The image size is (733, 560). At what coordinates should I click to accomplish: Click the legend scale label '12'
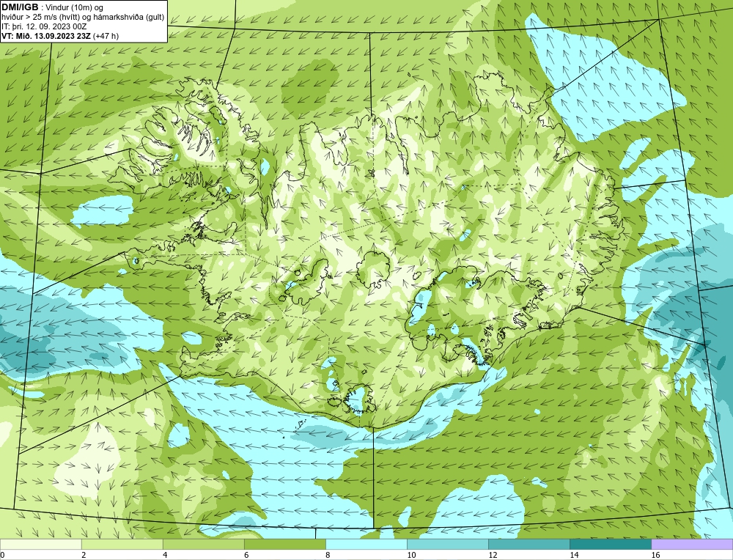click(x=493, y=555)
